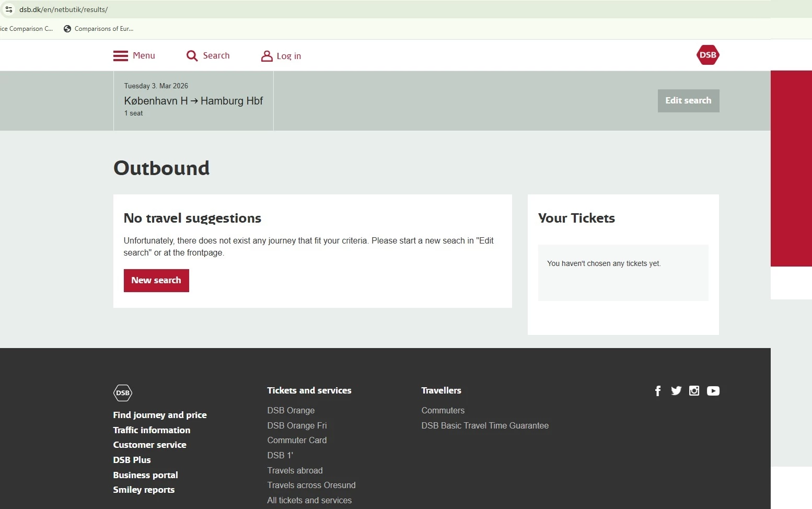
Task: Click site info icon in address bar
Action: click(x=9, y=9)
